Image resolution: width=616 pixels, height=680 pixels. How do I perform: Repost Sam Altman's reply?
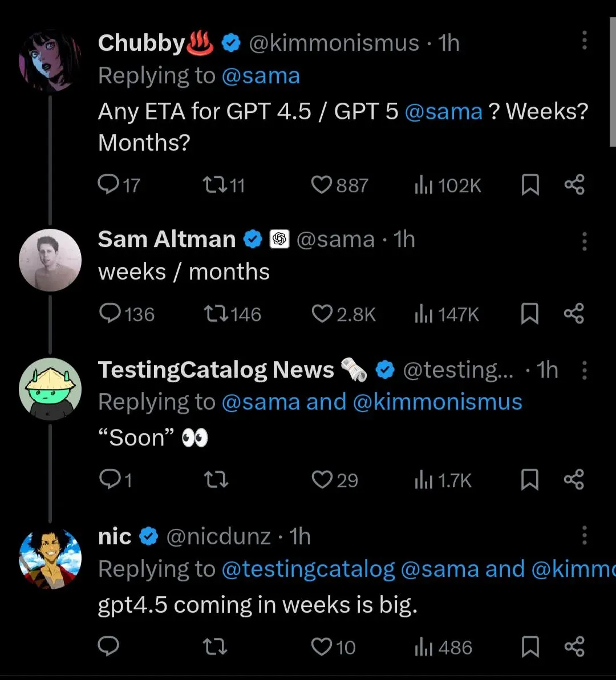[x=216, y=314]
